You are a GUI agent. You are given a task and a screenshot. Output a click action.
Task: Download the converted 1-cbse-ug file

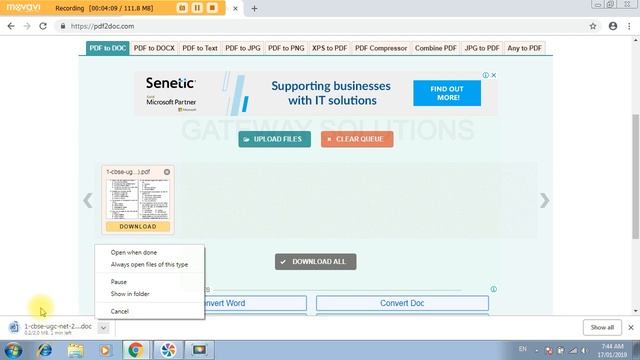click(138, 227)
